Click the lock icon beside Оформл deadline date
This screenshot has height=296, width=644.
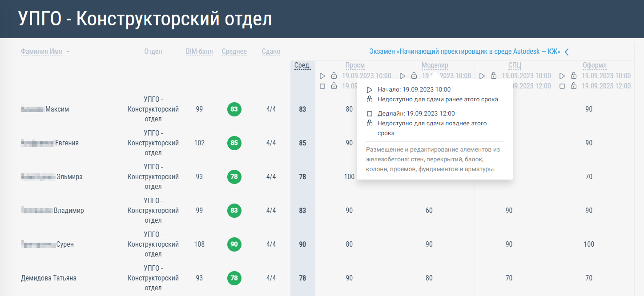click(x=573, y=87)
